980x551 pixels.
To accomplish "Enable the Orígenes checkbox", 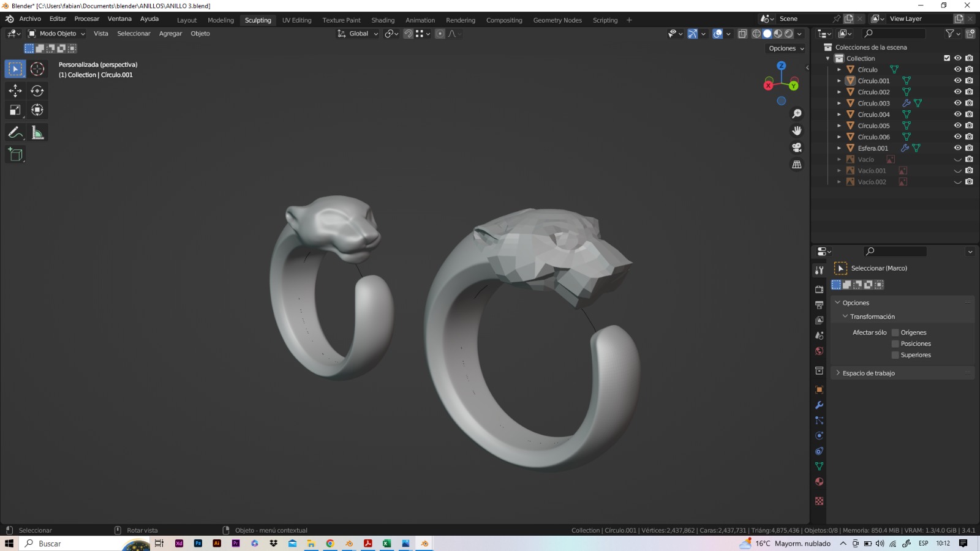I will pos(895,332).
